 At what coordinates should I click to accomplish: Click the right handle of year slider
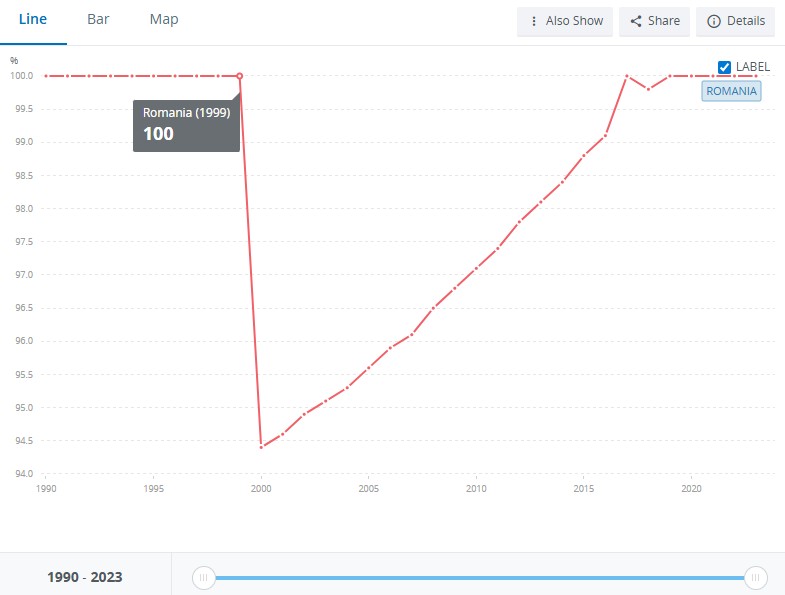756,578
